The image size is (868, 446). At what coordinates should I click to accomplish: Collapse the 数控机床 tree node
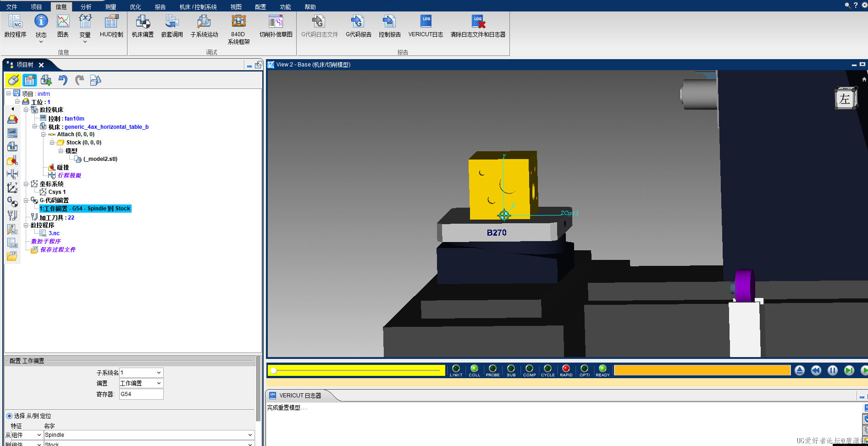coord(26,110)
